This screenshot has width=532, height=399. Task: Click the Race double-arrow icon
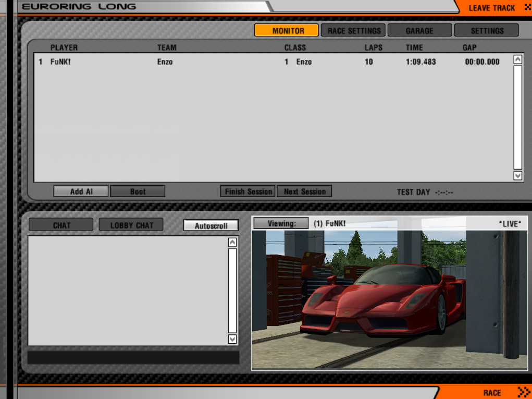pos(523,392)
